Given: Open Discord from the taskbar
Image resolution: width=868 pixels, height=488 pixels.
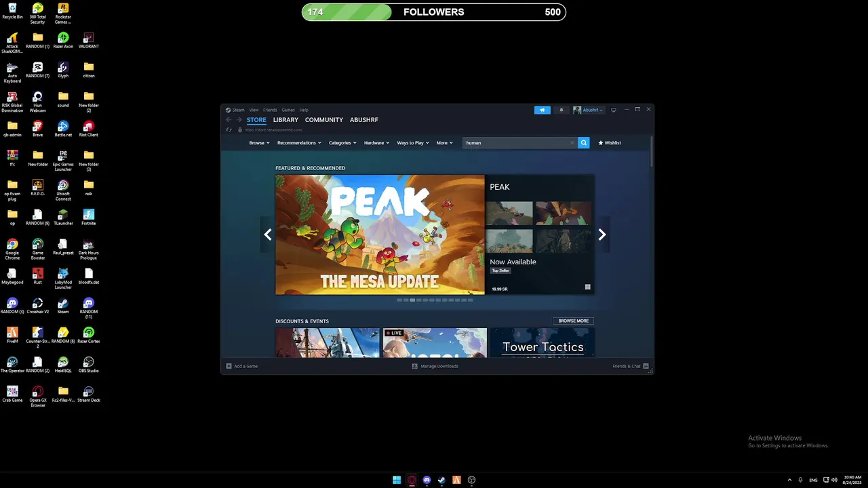Looking at the screenshot, I should click(427, 480).
